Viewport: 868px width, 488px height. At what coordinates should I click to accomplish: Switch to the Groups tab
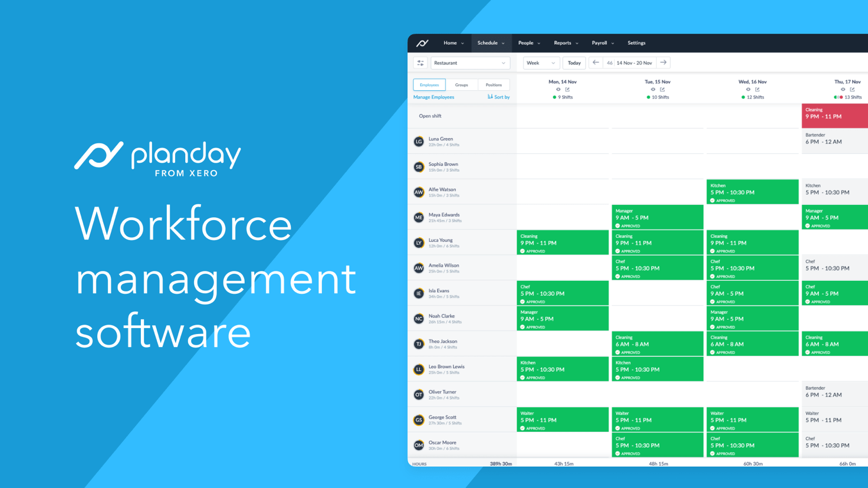[x=462, y=85]
